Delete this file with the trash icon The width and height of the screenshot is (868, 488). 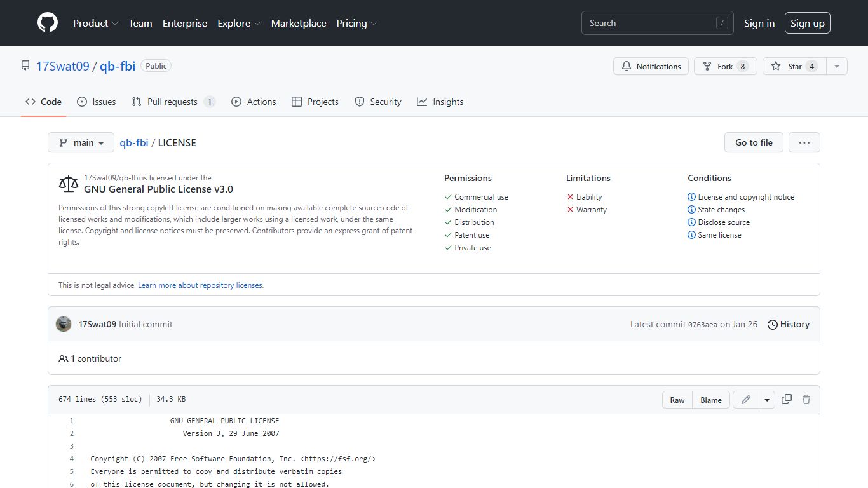tap(806, 400)
